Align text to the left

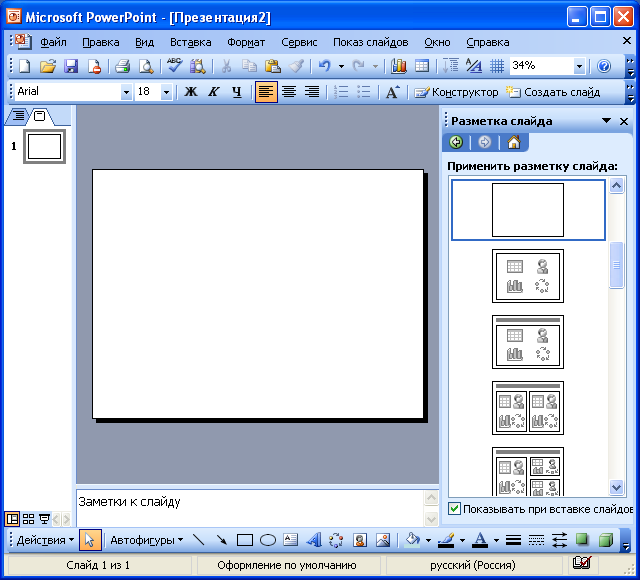(266, 92)
